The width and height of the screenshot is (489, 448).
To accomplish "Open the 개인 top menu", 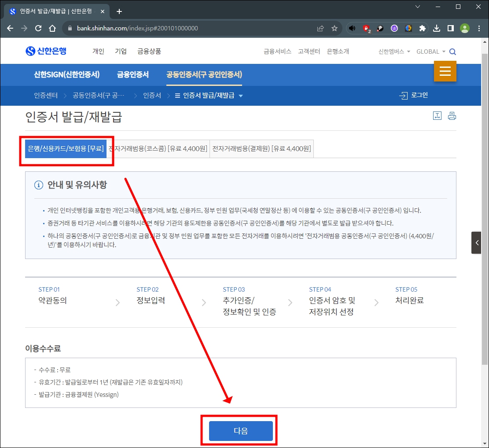I will point(98,51).
